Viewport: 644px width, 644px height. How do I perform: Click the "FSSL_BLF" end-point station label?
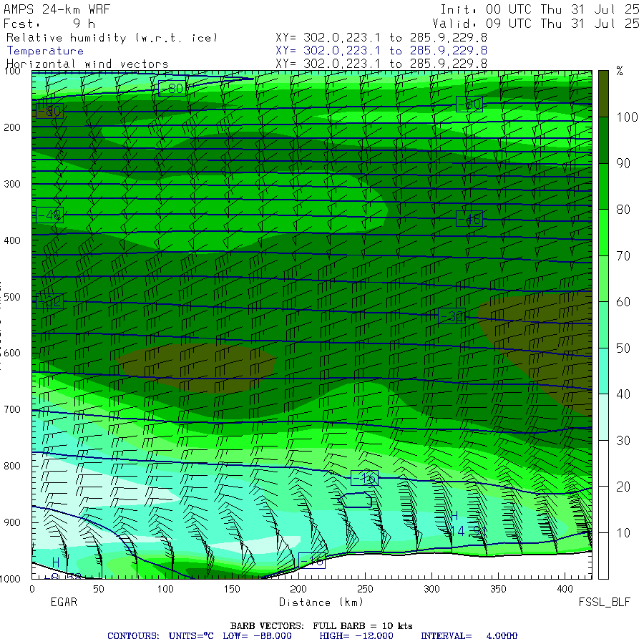pos(604,602)
